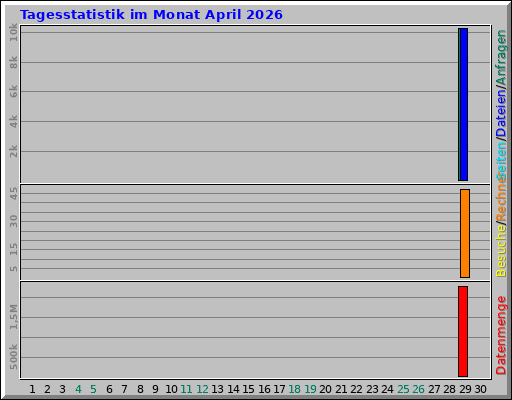Click the red Datenmenge bar for day 29

tap(463, 331)
